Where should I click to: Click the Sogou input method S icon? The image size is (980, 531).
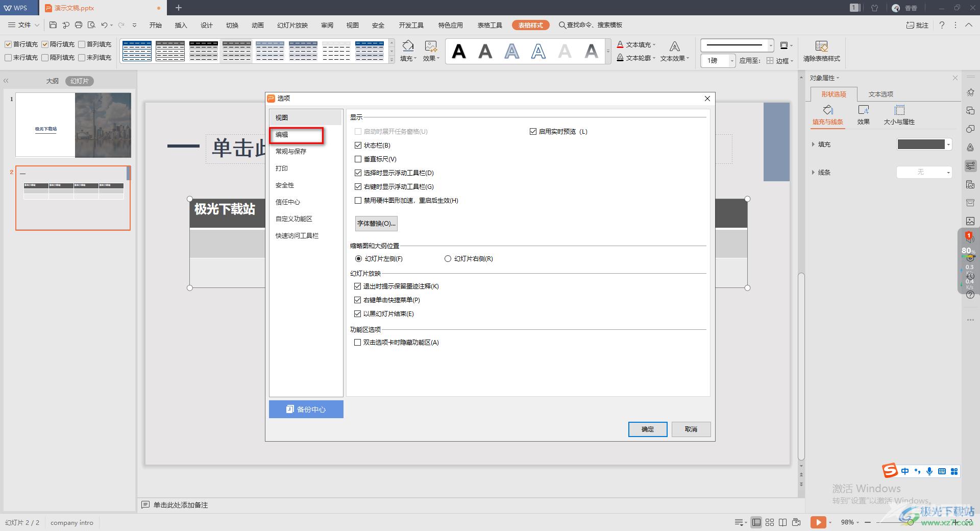[890, 470]
